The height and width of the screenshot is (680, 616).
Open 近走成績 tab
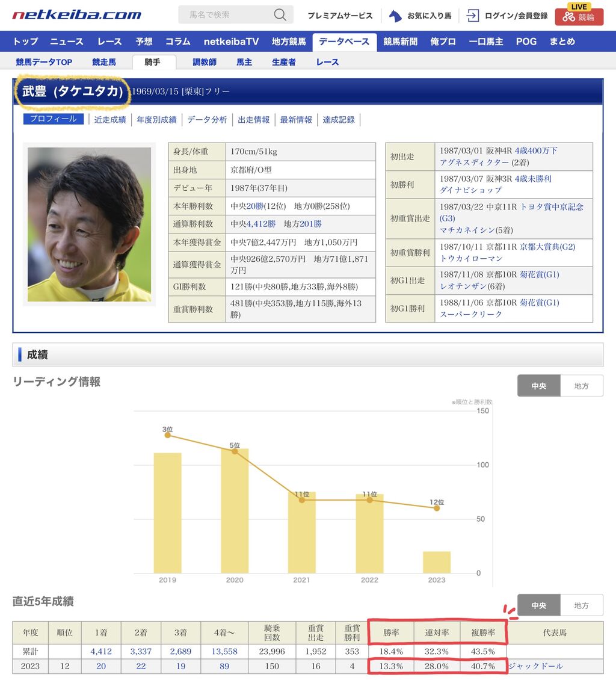[x=110, y=120]
